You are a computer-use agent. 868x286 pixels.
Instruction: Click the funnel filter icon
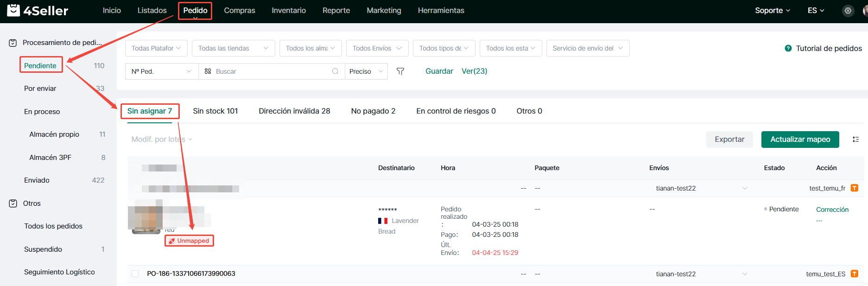coord(400,71)
